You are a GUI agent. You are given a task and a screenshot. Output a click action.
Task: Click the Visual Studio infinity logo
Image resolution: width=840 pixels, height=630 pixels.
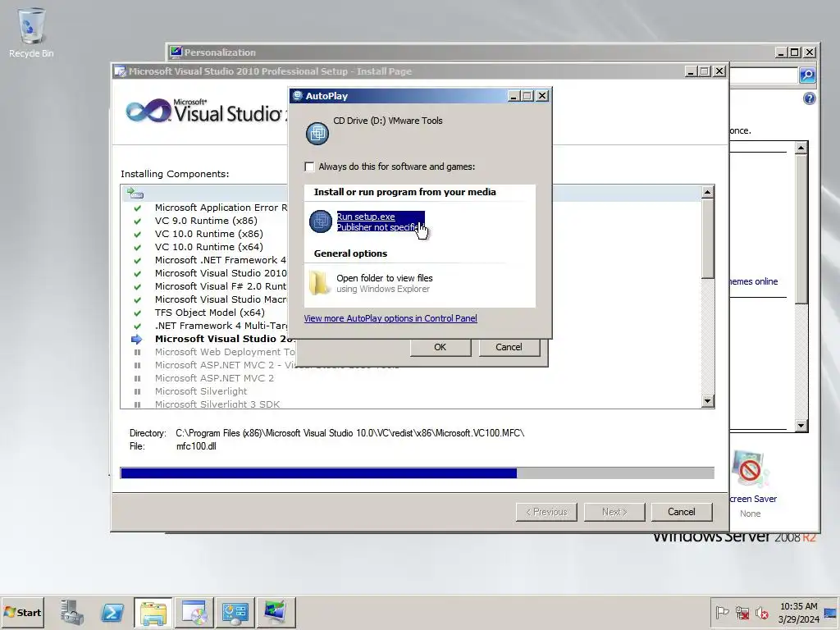coord(148,111)
